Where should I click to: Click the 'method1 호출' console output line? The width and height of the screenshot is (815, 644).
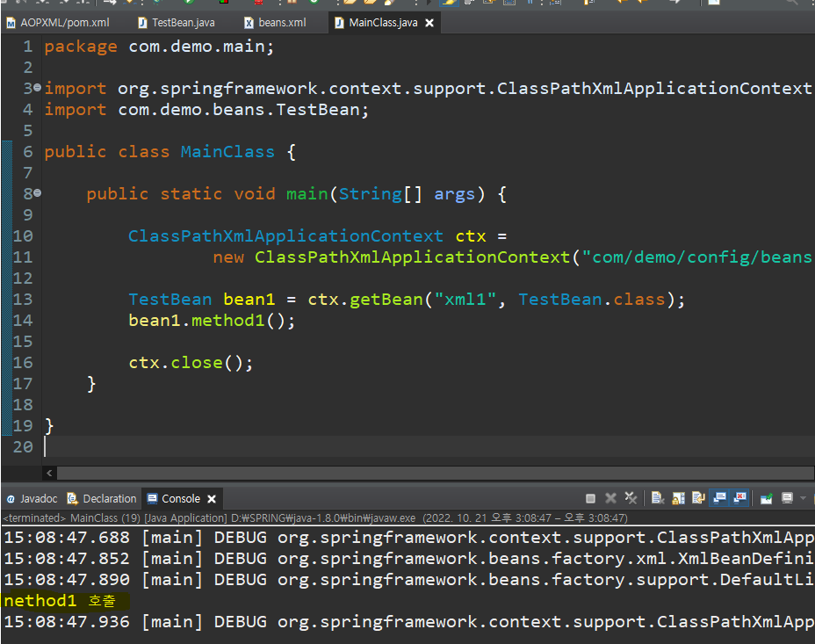[x=60, y=601]
